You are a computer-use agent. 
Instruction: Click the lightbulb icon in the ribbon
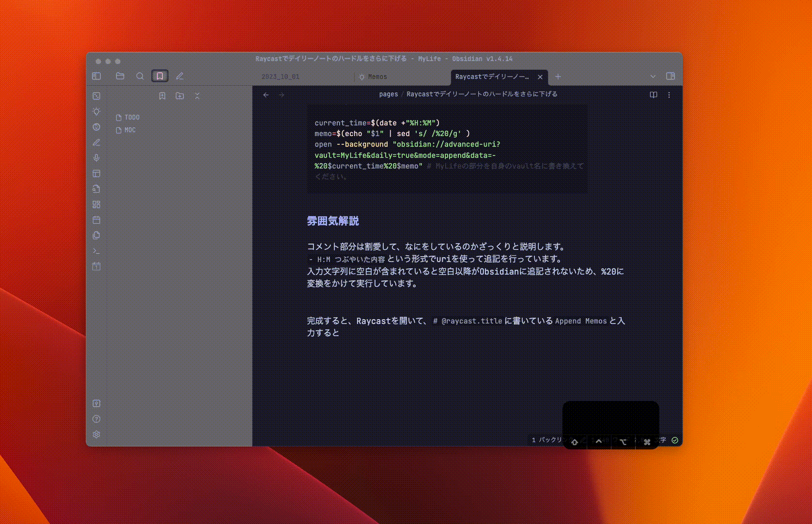pos(96,111)
